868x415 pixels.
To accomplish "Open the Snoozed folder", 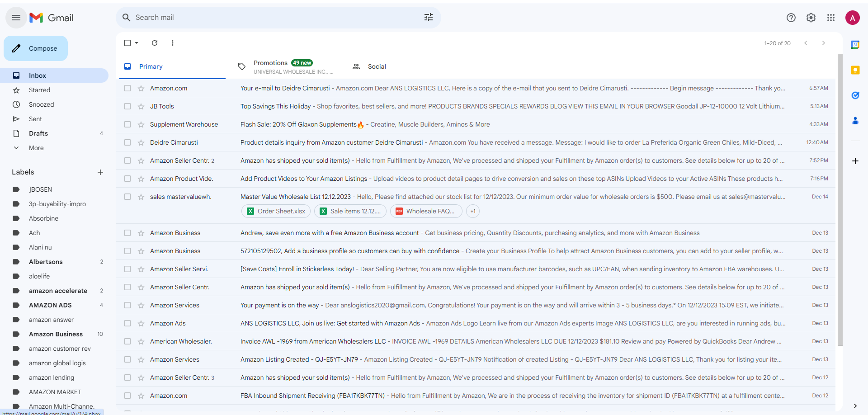I will (x=54, y=104).
